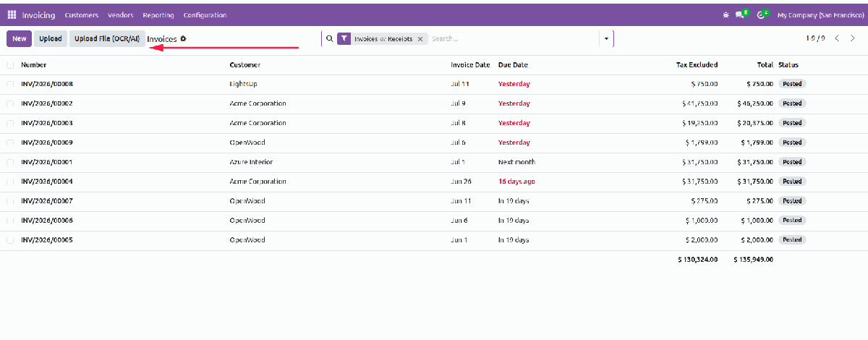This screenshot has width=868, height=340.
Task: Click in the Search input field
Action: click(x=514, y=38)
